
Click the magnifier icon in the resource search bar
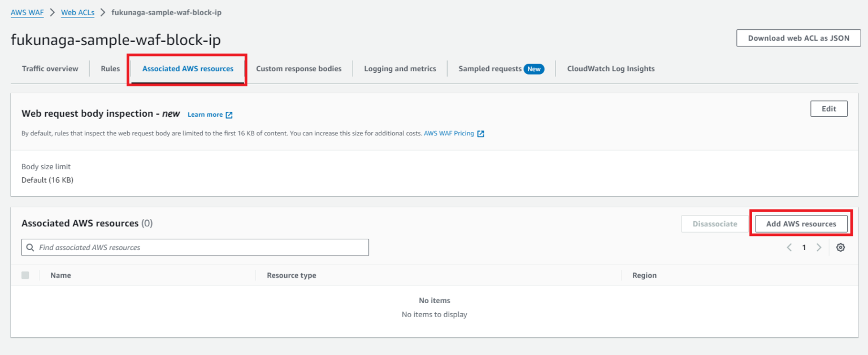pos(30,247)
